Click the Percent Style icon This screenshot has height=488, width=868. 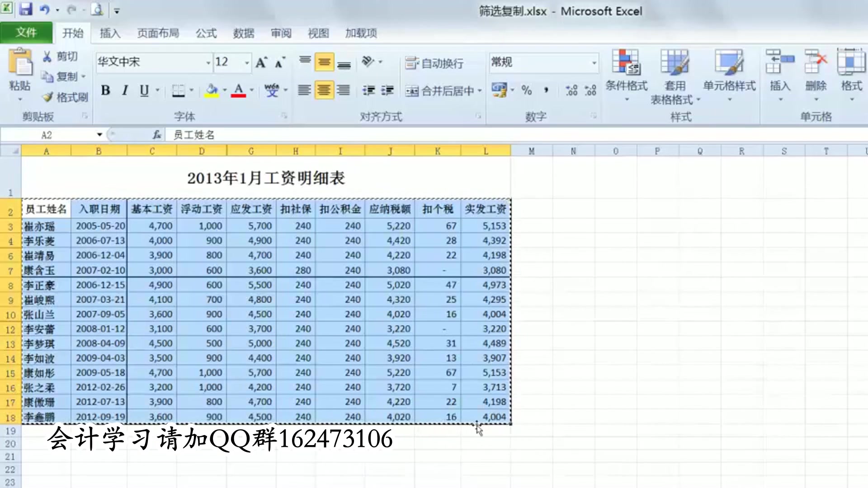point(527,90)
